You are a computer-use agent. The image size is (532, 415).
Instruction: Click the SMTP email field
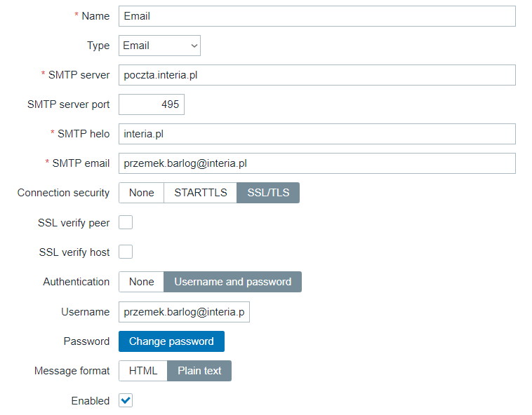point(317,163)
